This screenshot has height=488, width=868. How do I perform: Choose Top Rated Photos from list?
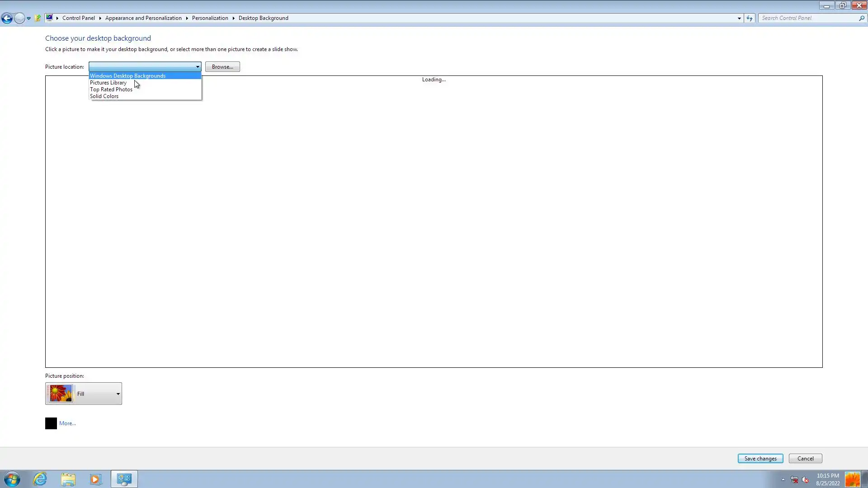(x=111, y=89)
